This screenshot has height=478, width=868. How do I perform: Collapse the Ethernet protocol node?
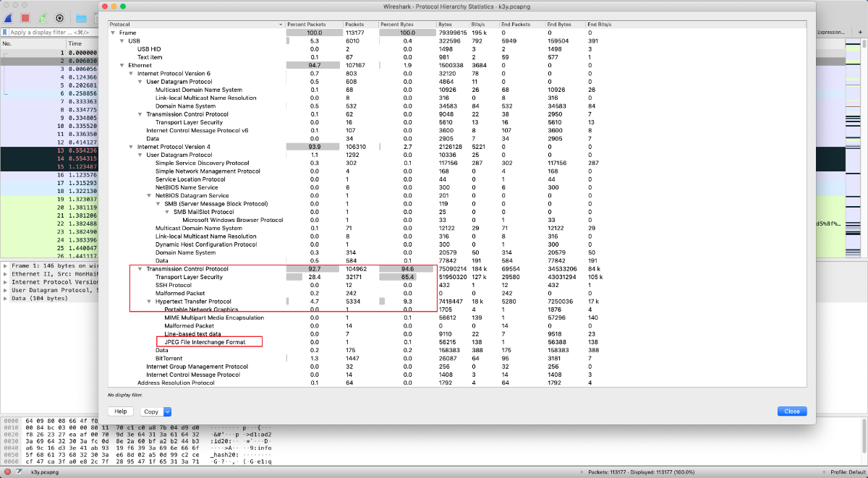[x=122, y=65]
